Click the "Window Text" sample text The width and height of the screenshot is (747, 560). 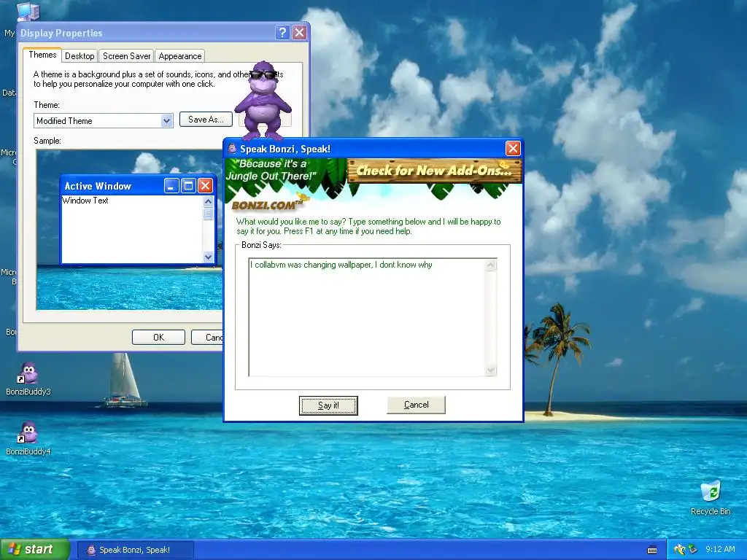(85, 201)
